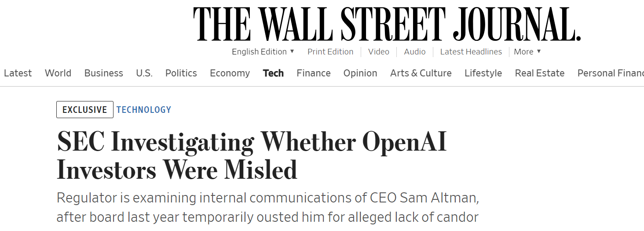Select the Tech navigation tab
This screenshot has height=231, width=644.
coord(273,73)
